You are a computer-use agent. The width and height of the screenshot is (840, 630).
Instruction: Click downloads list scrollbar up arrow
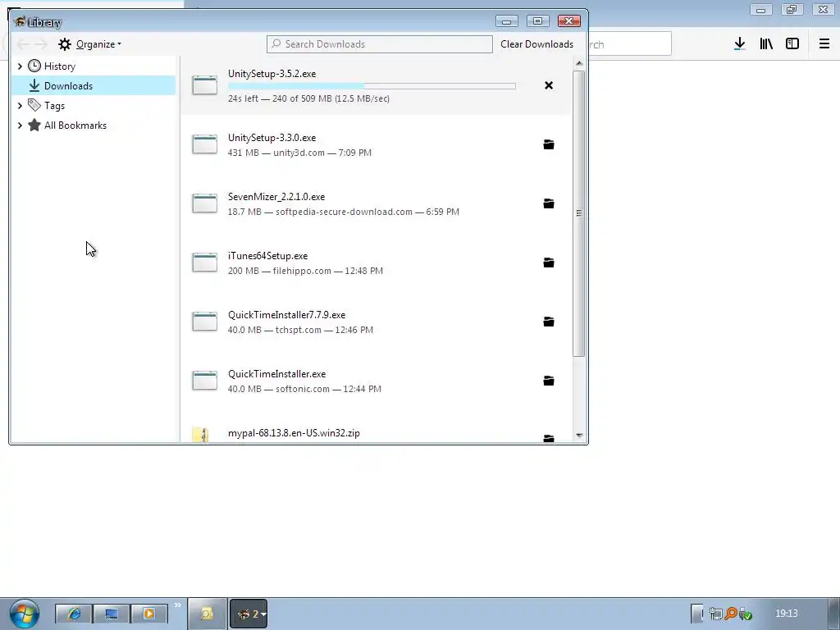pyautogui.click(x=578, y=63)
